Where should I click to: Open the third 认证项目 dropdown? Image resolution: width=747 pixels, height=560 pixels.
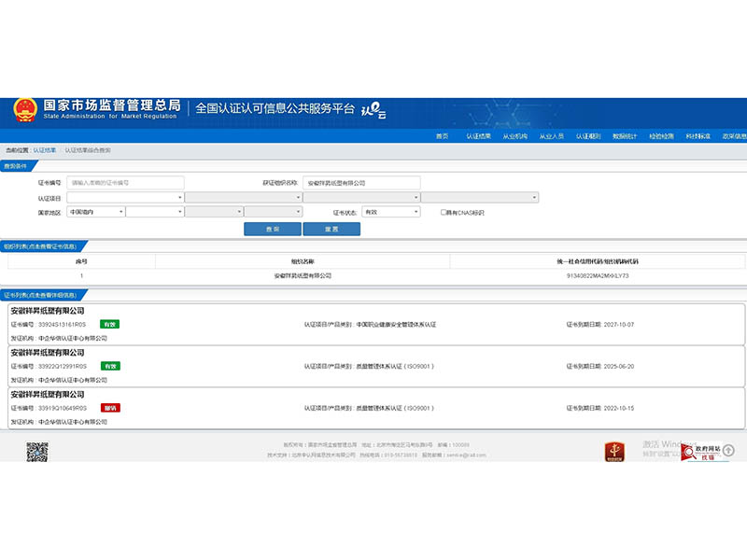point(361,197)
